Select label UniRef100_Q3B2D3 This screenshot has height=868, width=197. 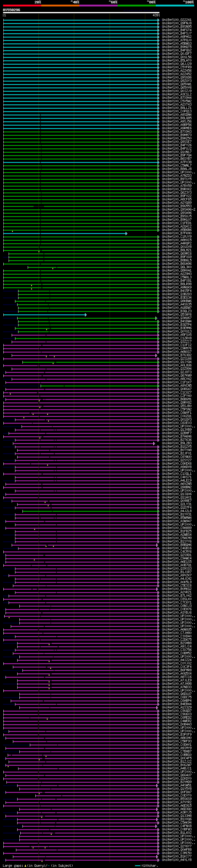177,294
